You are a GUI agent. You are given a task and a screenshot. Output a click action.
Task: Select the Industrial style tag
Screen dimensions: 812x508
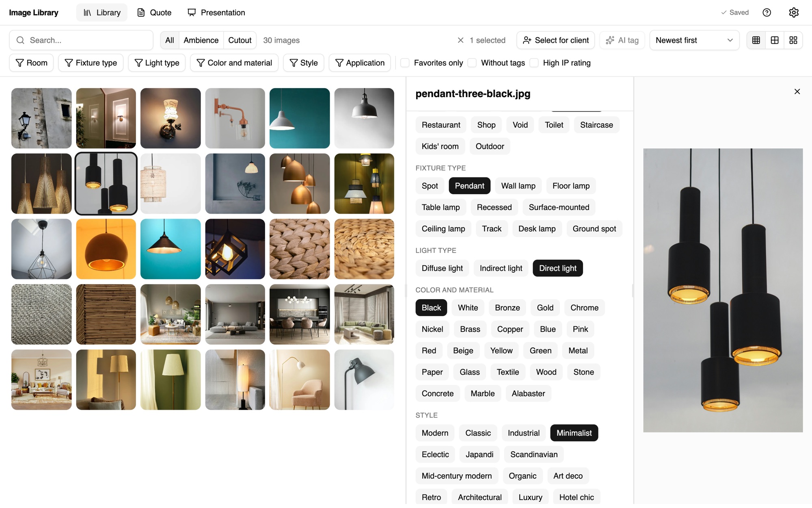523,433
